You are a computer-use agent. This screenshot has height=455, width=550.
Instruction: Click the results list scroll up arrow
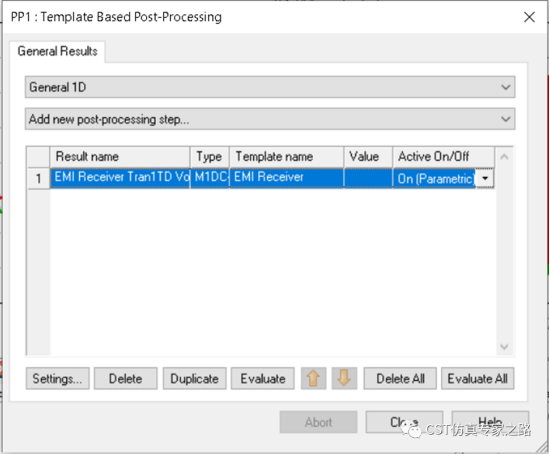click(504, 157)
